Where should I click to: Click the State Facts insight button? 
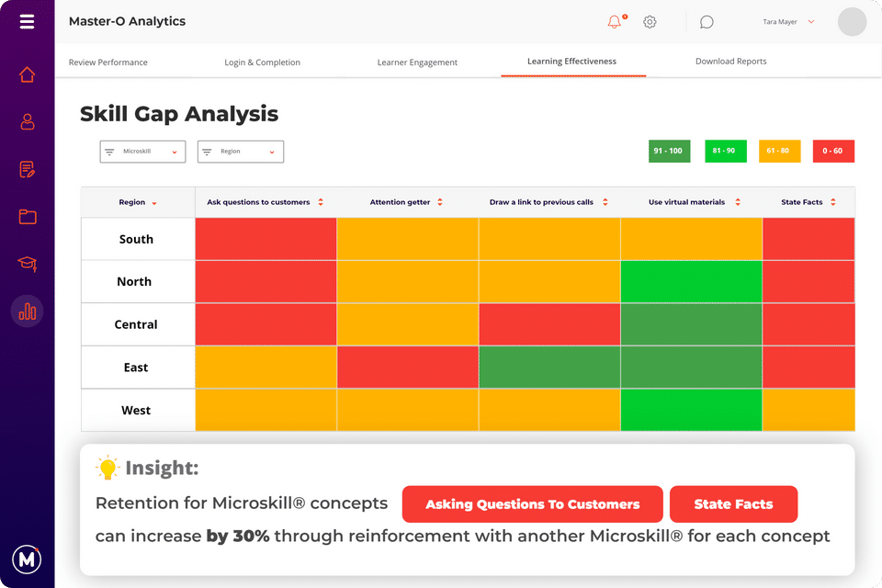coord(733,504)
